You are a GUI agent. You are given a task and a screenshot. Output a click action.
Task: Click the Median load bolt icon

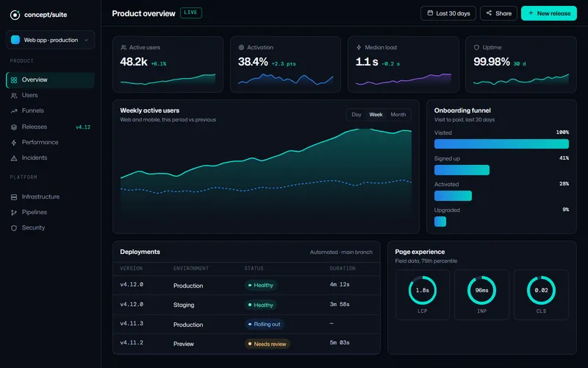click(359, 48)
